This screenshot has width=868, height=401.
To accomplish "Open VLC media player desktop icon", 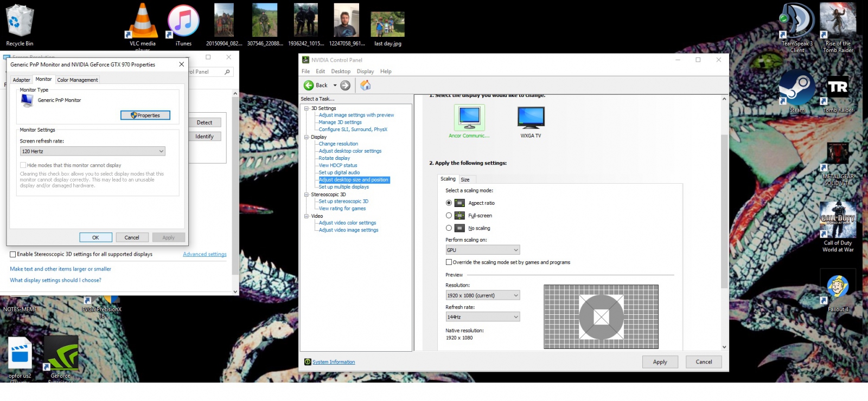I will (143, 23).
